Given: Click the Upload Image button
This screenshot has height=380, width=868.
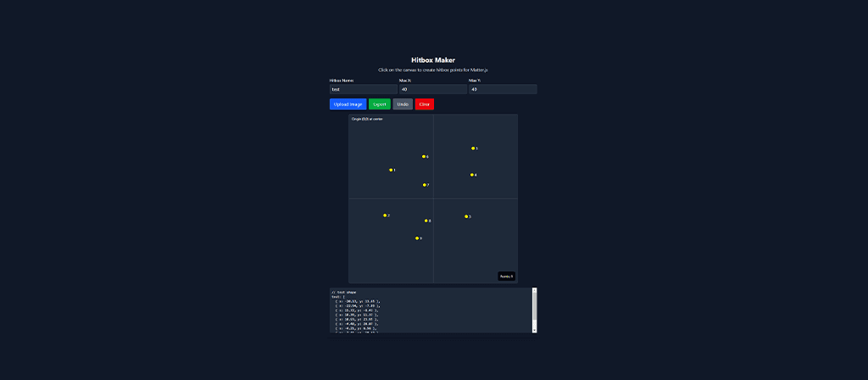Looking at the screenshot, I should coord(348,104).
